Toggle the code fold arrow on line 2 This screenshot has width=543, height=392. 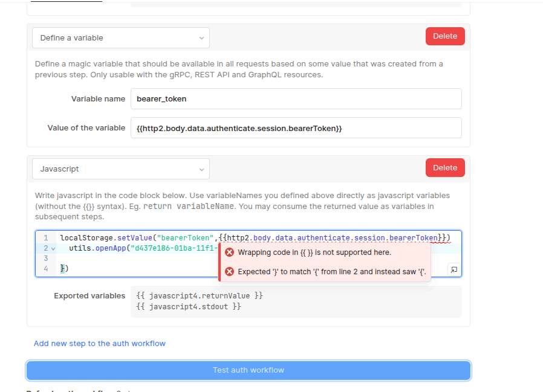pos(53,248)
